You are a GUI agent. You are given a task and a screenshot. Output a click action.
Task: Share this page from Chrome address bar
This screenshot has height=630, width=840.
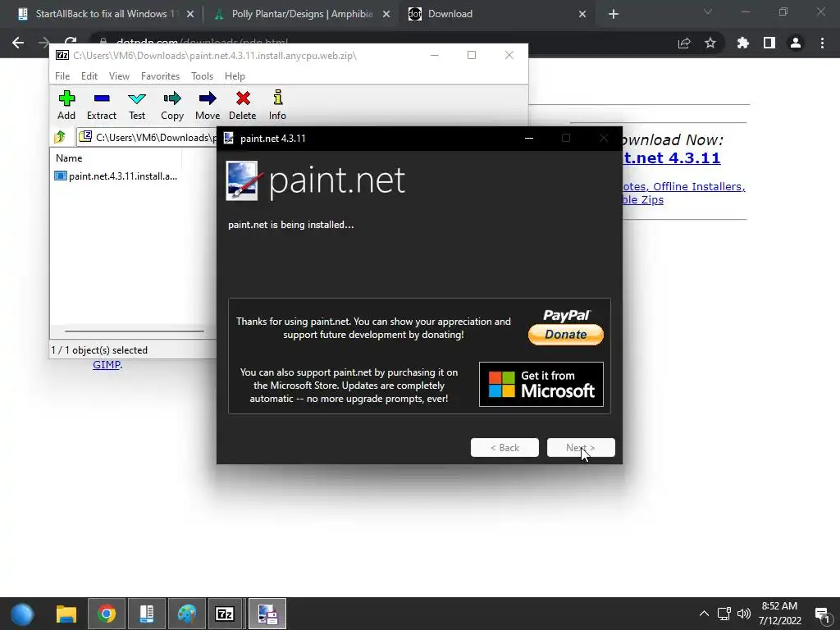[684, 43]
